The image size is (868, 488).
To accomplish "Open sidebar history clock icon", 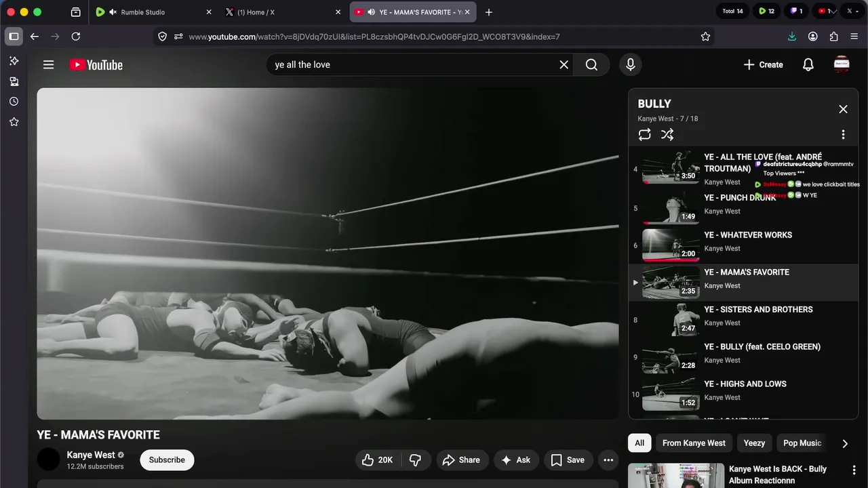I will (x=14, y=102).
